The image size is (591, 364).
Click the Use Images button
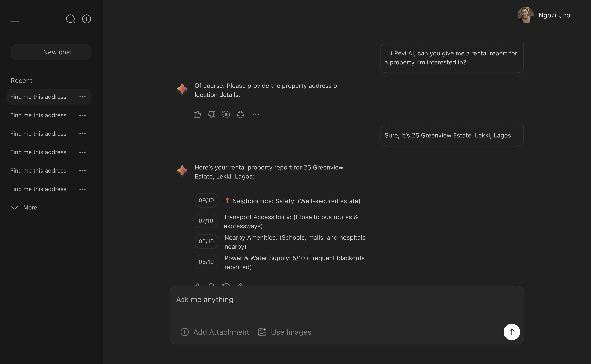coord(285,332)
